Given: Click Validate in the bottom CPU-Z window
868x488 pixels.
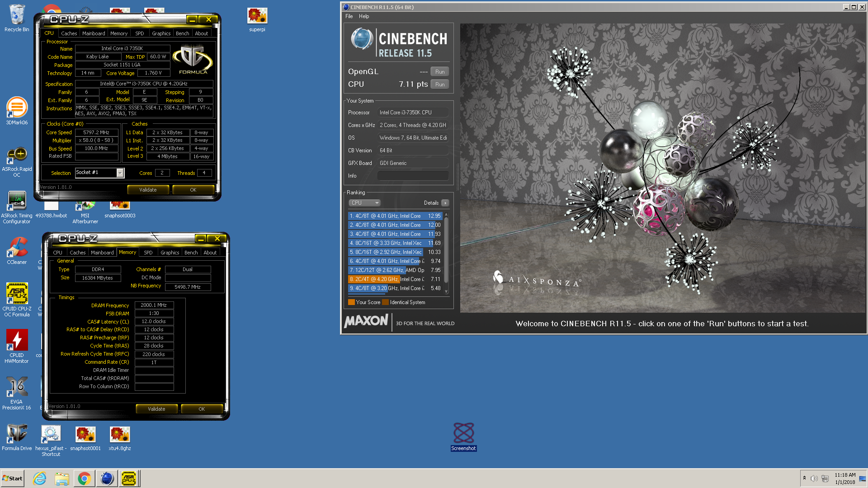Looking at the screenshot, I should 156,409.
